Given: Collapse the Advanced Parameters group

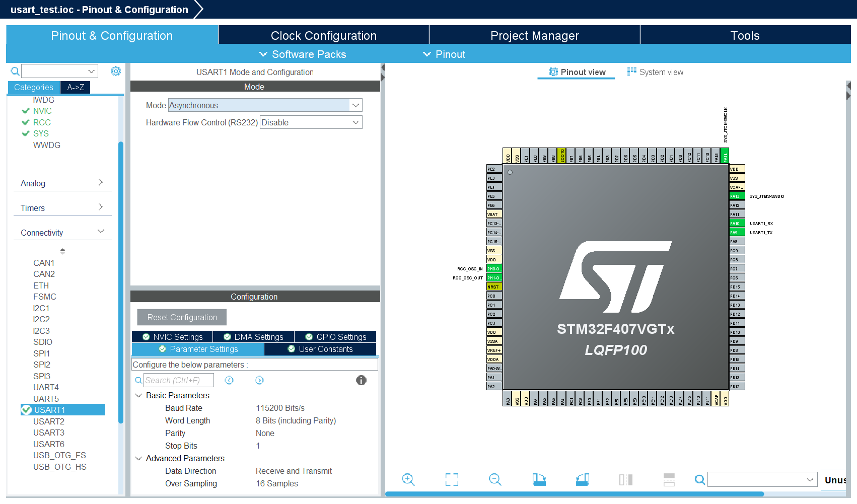Looking at the screenshot, I should [138, 459].
